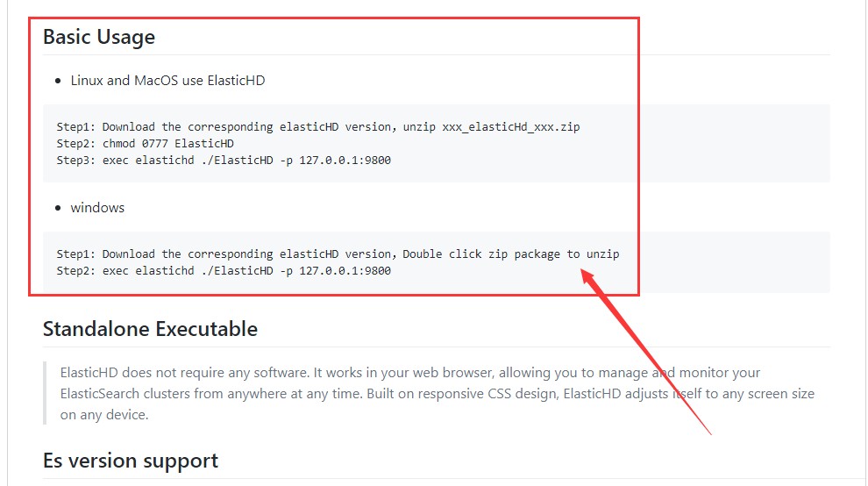Click "127.0.0.1:9800" in the Step3 line
The width and height of the screenshot is (868, 486).
coord(345,160)
